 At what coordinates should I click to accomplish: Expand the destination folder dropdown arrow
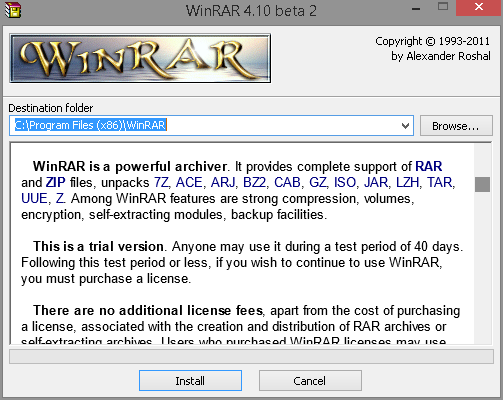click(x=405, y=126)
